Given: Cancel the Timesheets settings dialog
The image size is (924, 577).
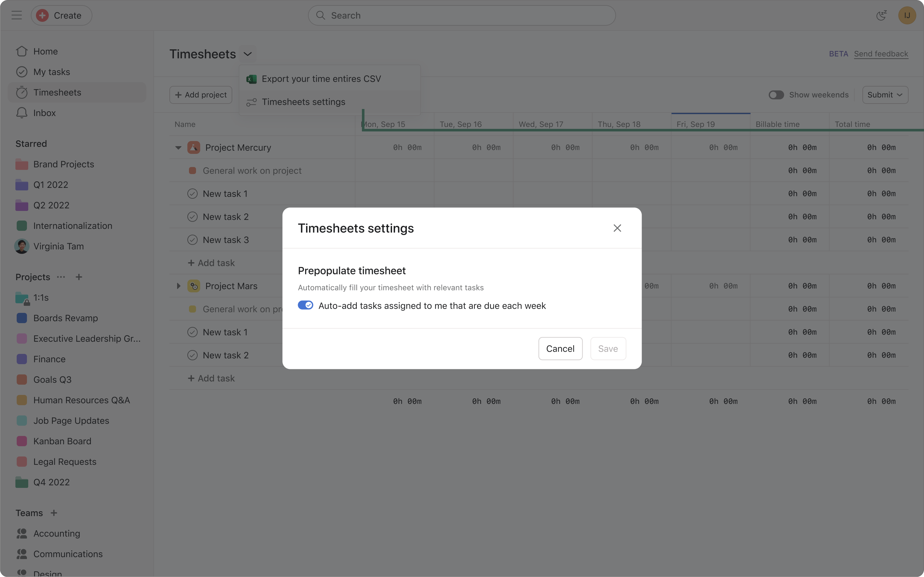Looking at the screenshot, I should tap(560, 348).
